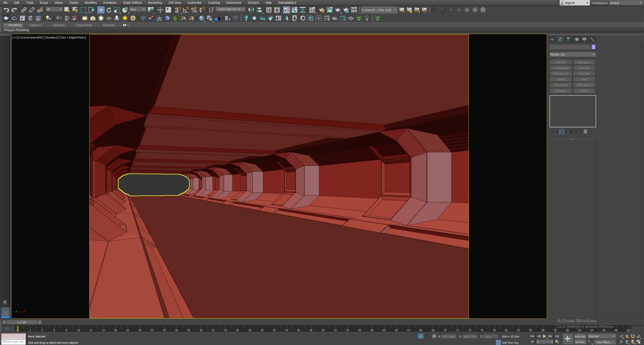644x345 pixels.
Task: Click the Mirror tool icon
Action: (251, 10)
